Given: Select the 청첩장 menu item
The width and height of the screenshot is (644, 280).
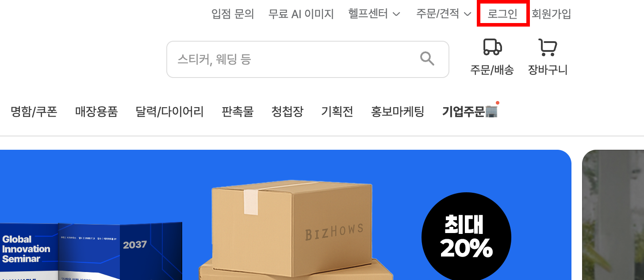Looking at the screenshot, I should (x=287, y=112).
